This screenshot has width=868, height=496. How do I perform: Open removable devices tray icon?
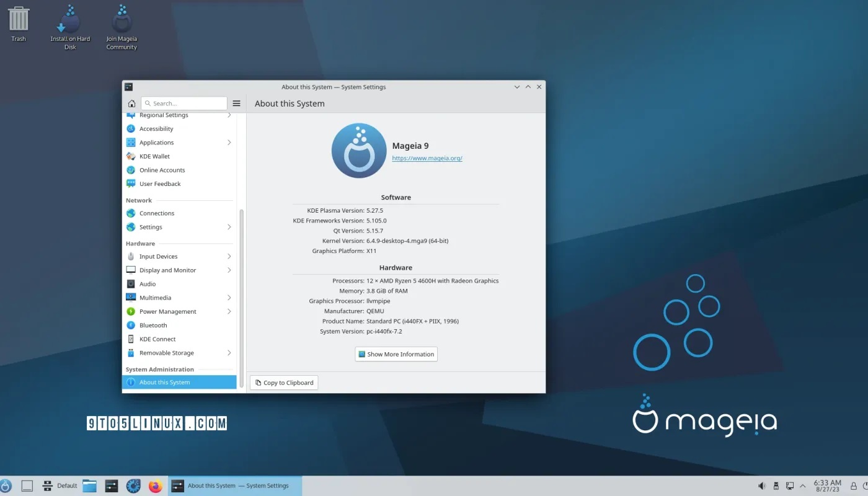776,486
